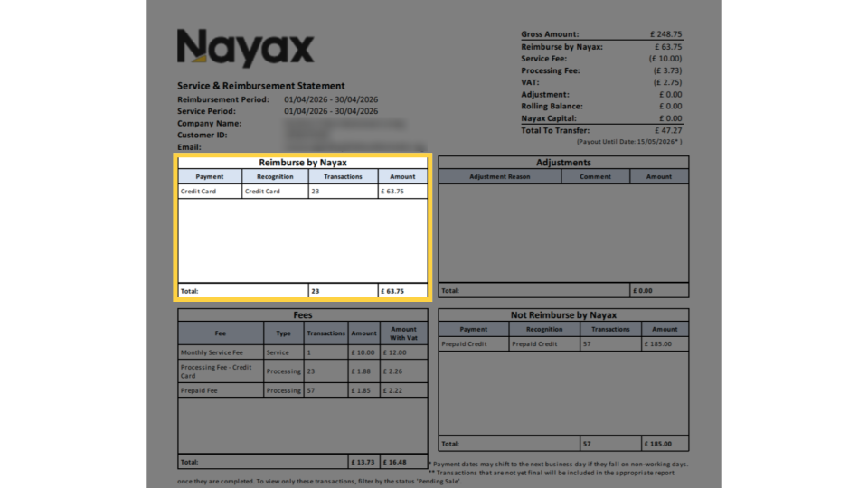This screenshot has width=868, height=488.
Task: Click the 'Reimbursement Period:' label
Action: [223, 99]
